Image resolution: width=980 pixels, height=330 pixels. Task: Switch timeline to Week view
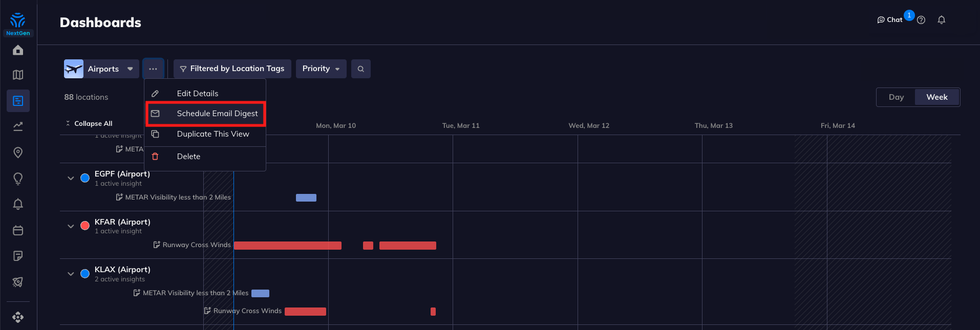click(936, 97)
